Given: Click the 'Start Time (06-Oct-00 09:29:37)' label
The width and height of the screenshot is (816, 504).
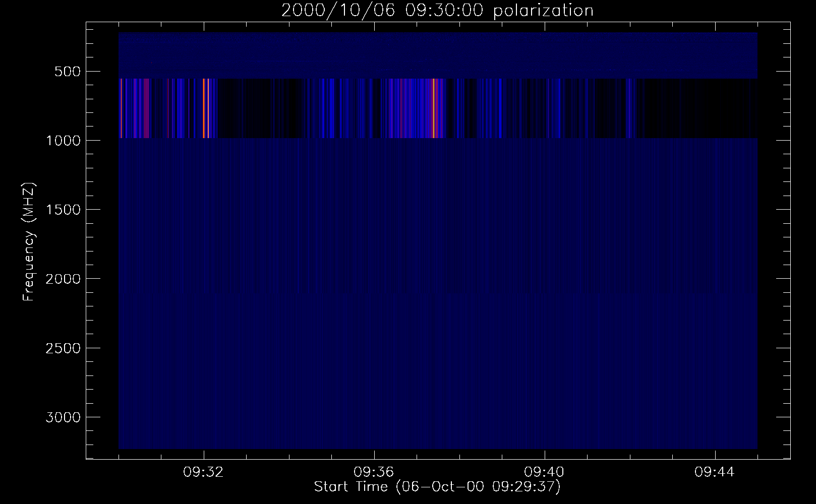Looking at the screenshot, I should point(437,487).
